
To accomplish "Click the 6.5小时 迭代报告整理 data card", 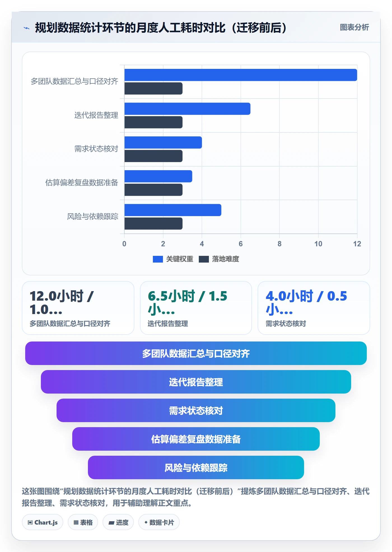I will tap(196, 308).
